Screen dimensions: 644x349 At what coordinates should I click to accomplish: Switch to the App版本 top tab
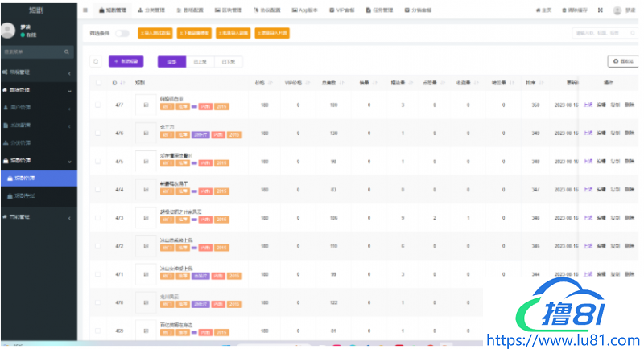[304, 10]
